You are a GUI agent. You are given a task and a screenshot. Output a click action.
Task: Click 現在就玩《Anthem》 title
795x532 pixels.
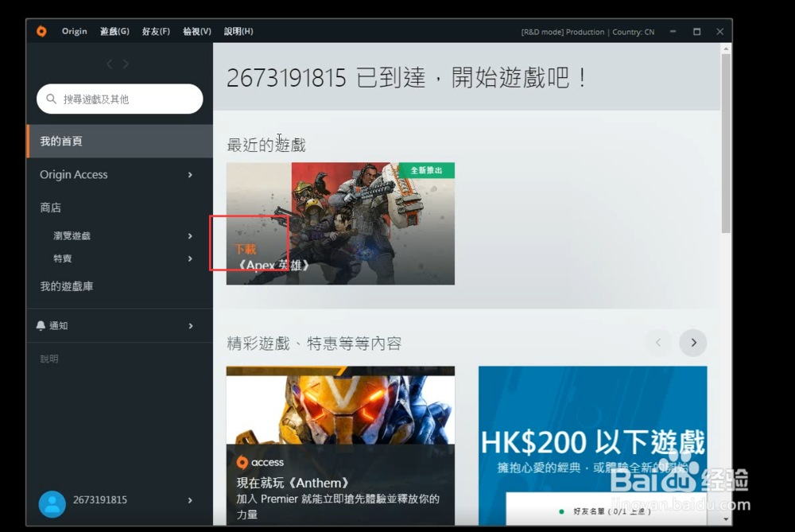293,483
